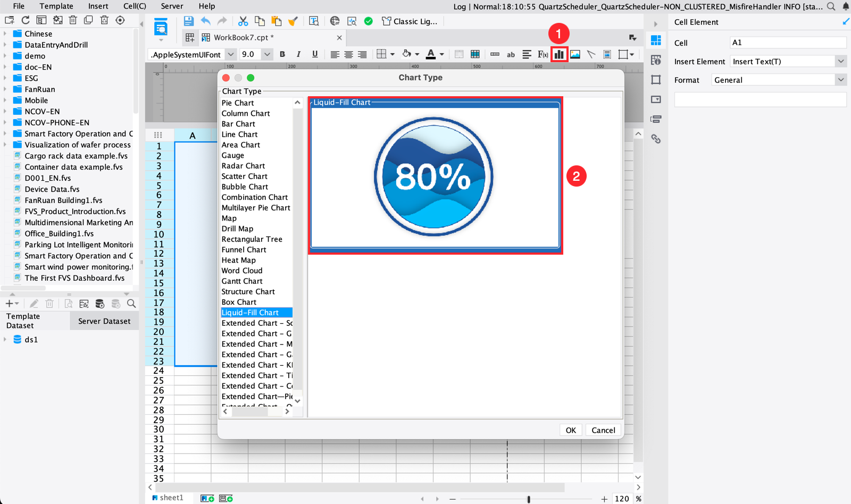Viewport: 851px width, 504px height.
Task: Click the Insert Chart toolbar icon
Action: point(559,54)
